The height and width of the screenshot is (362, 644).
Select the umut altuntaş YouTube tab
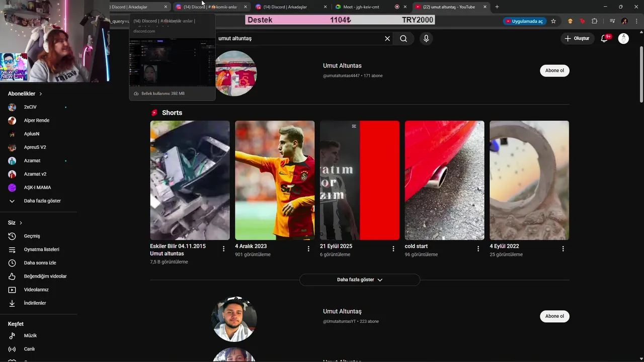pyautogui.click(x=449, y=7)
